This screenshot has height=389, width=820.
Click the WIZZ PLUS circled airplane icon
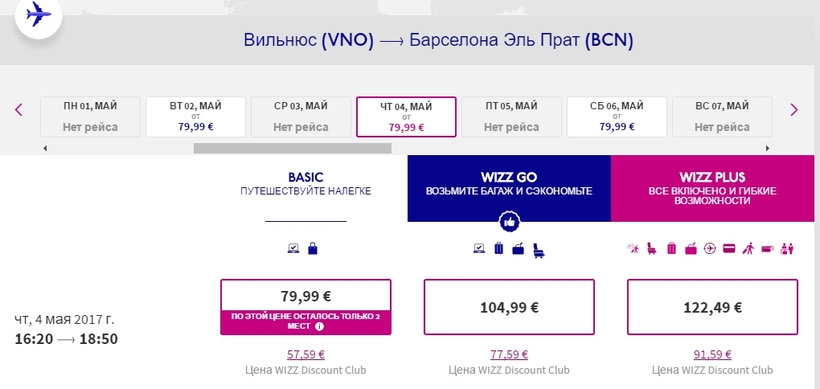pos(709,248)
